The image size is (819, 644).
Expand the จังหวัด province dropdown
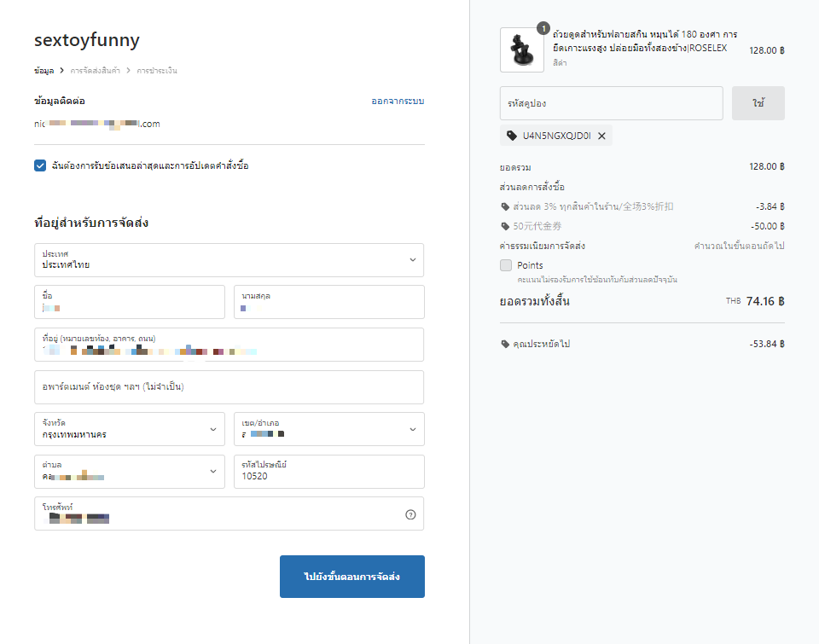[130, 429]
